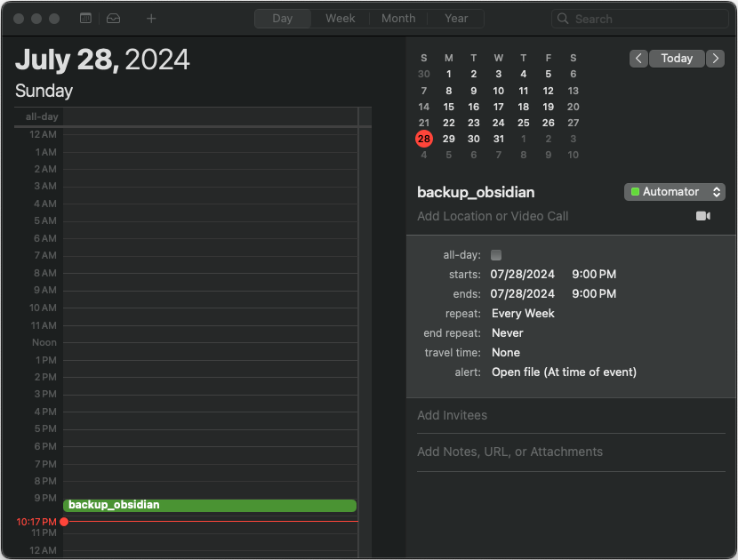The image size is (738, 560).
Task: Click the ends time 9:00 PM
Action: click(594, 294)
